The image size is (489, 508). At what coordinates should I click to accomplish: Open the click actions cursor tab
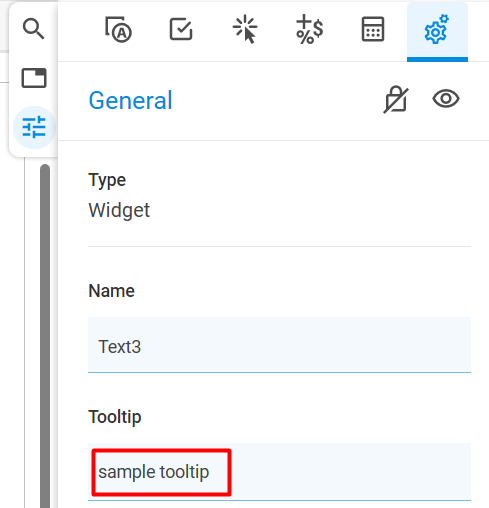tap(245, 29)
